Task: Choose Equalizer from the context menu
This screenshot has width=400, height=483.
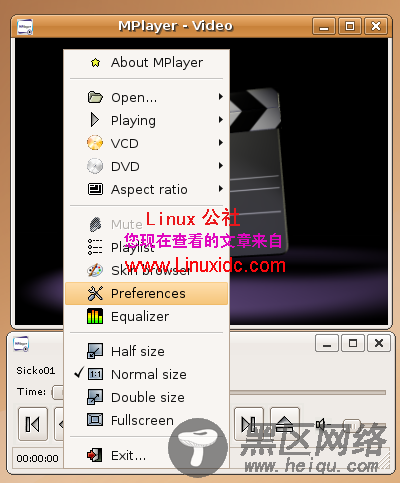Action: 146,316
